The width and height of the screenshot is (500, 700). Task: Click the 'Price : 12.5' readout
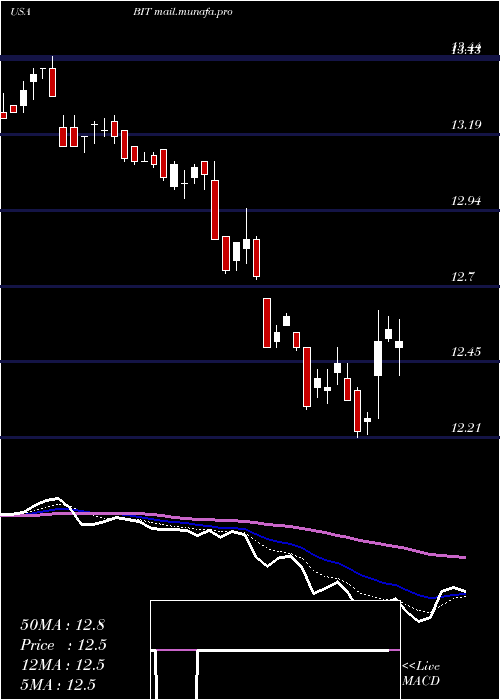coord(64,645)
